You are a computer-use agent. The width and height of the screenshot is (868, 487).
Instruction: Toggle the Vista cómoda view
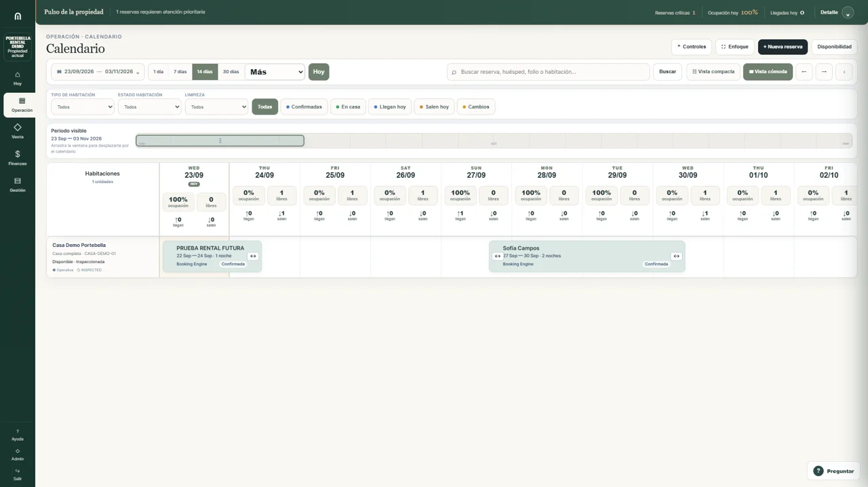click(x=768, y=72)
